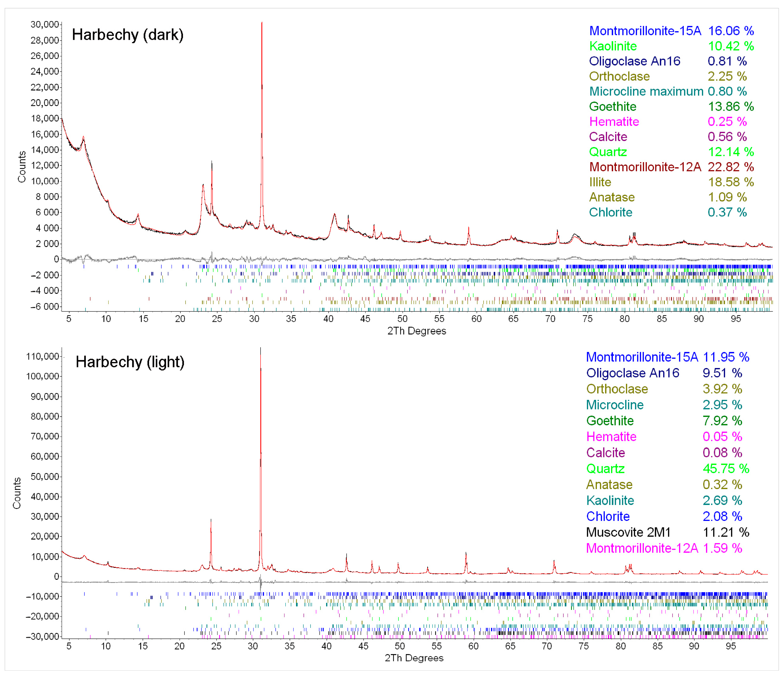Select green Kaolinite legend entry, top chart
This screenshot has height=677, width=784.
coord(613,46)
